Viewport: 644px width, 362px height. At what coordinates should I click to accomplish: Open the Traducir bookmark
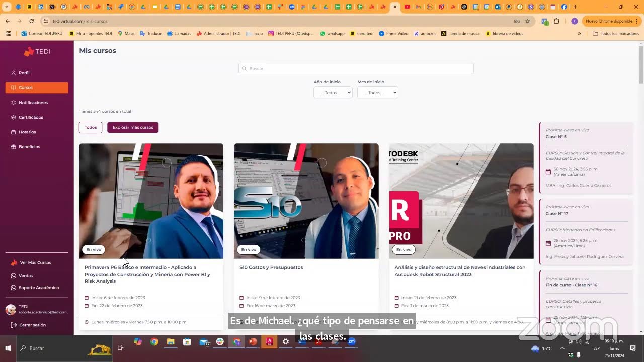click(x=151, y=34)
